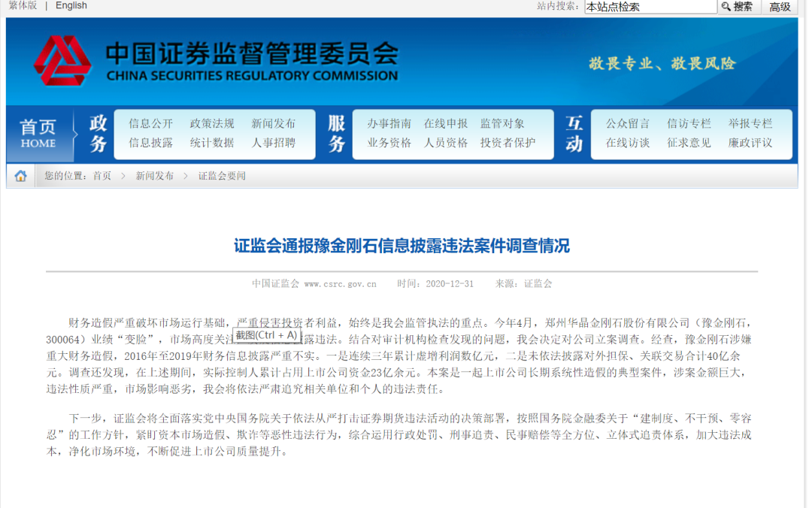Click the 新闻发布 breadcrumb link

(x=154, y=176)
